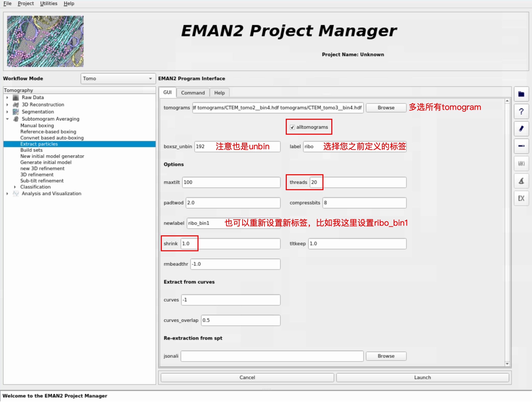Click the curves_overlap input field

click(241, 321)
